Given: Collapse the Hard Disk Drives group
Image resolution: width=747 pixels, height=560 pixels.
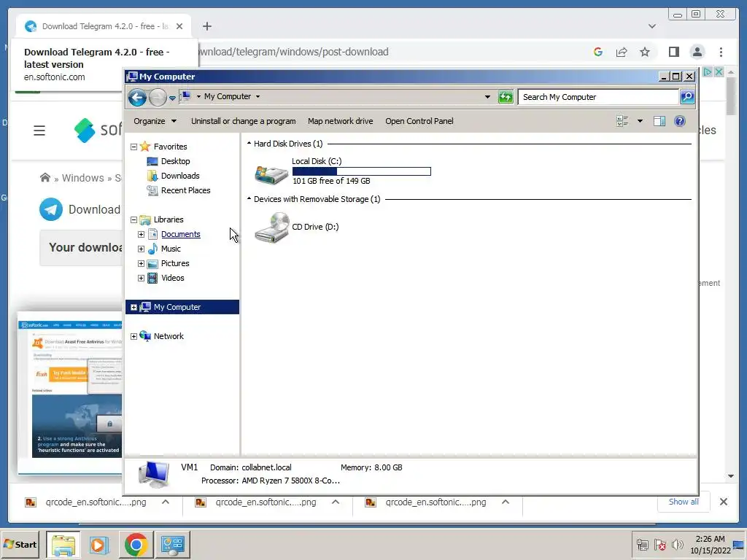Looking at the screenshot, I should coord(249,144).
